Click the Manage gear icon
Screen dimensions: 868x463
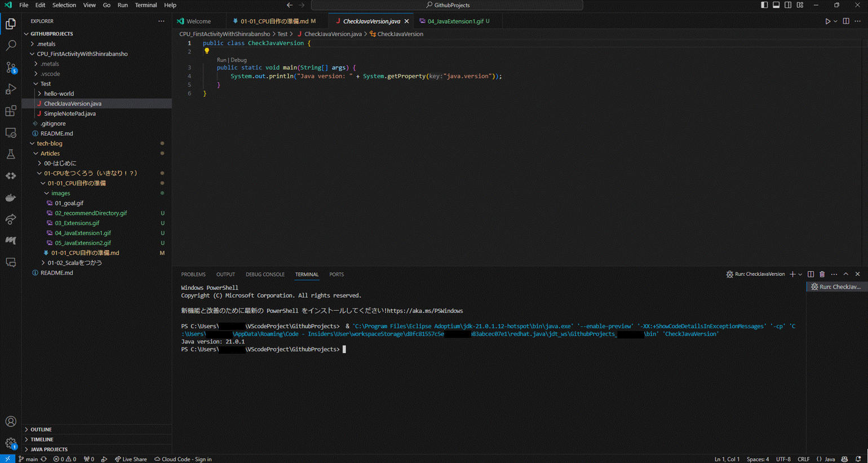point(11,443)
